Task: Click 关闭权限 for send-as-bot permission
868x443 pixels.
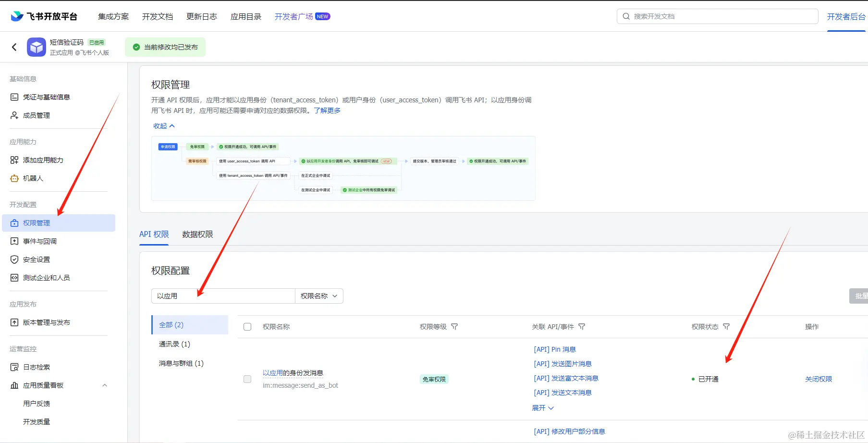Action: (x=819, y=379)
